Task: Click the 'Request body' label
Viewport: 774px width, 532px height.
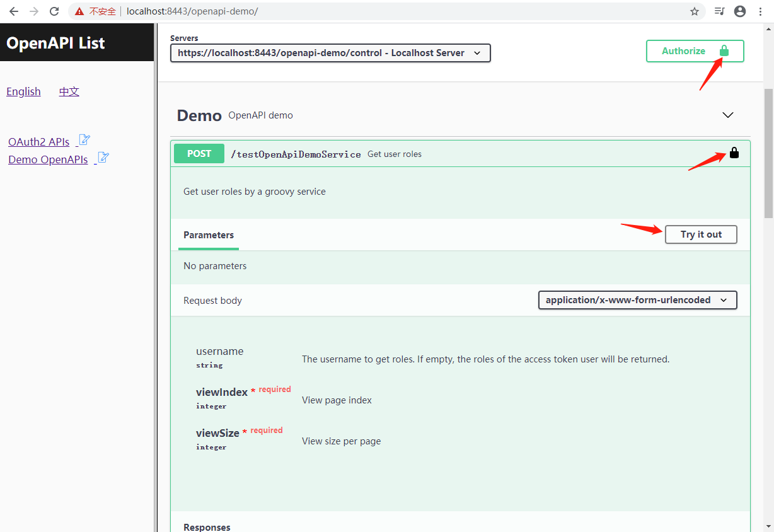Action: pos(212,301)
